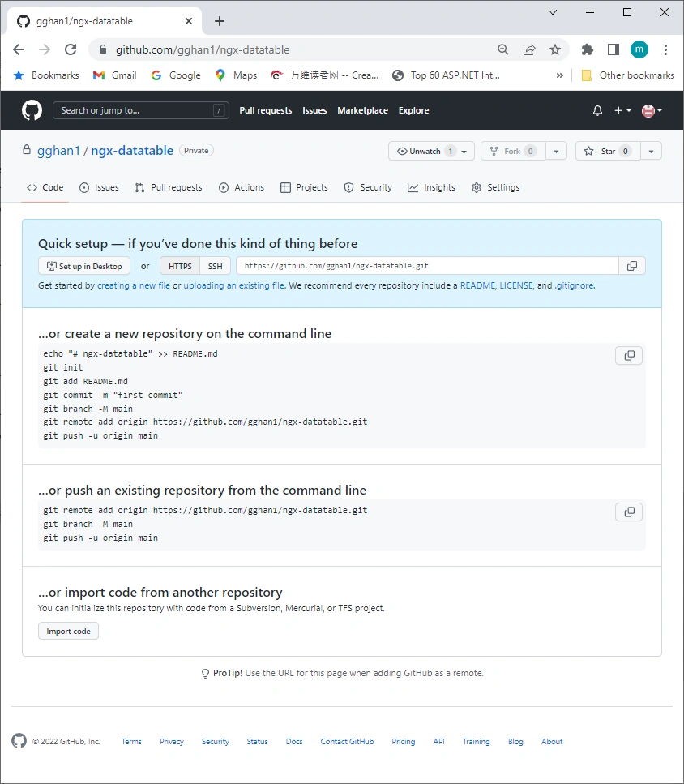684x784 pixels.
Task: Open the Gmail bookmark
Action: click(114, 75)
